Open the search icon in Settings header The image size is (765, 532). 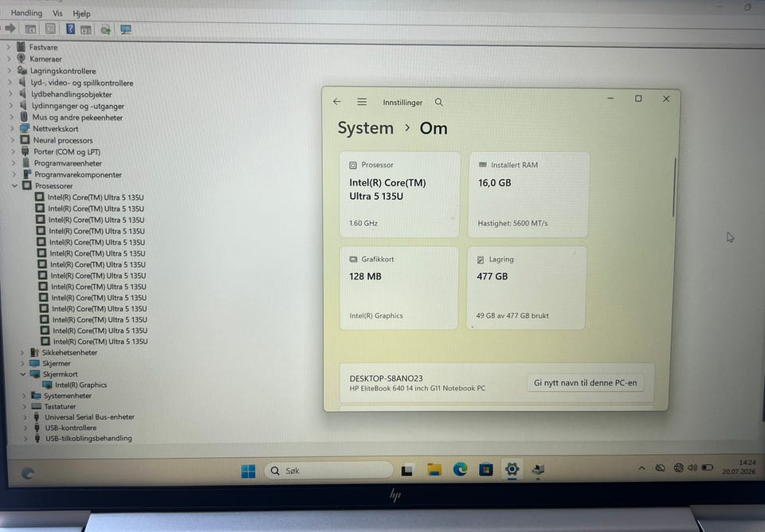coord(438,102)
